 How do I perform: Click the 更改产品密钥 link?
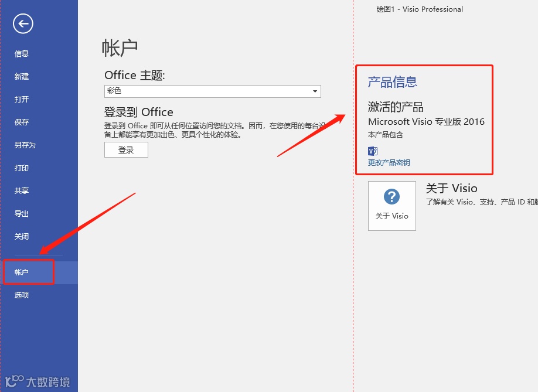pyautogui.click(x=389, y=162)
